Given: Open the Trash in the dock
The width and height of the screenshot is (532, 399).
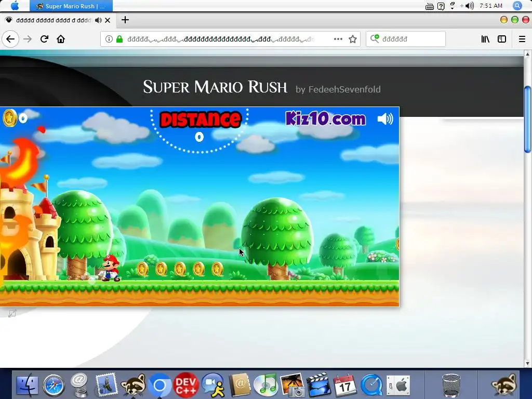Looking at the screenshot, I should (x=451, y=385).
